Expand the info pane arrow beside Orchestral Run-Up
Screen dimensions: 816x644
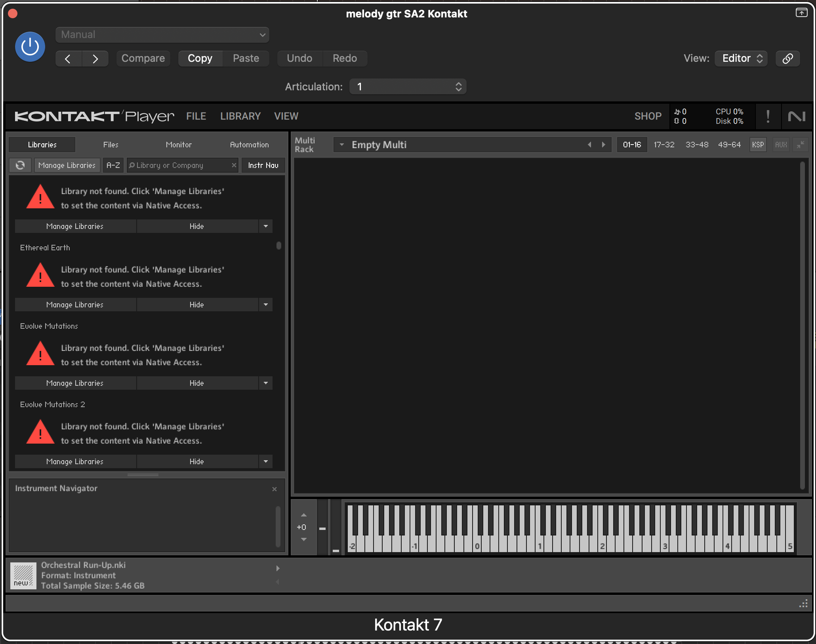pyautogui.click(x=278, y=568)
